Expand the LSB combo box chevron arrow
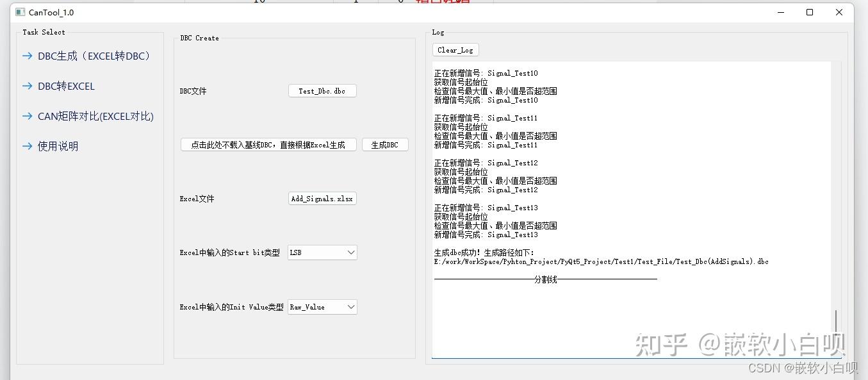The width and height of the screenshot is (868, 380). 350,252
